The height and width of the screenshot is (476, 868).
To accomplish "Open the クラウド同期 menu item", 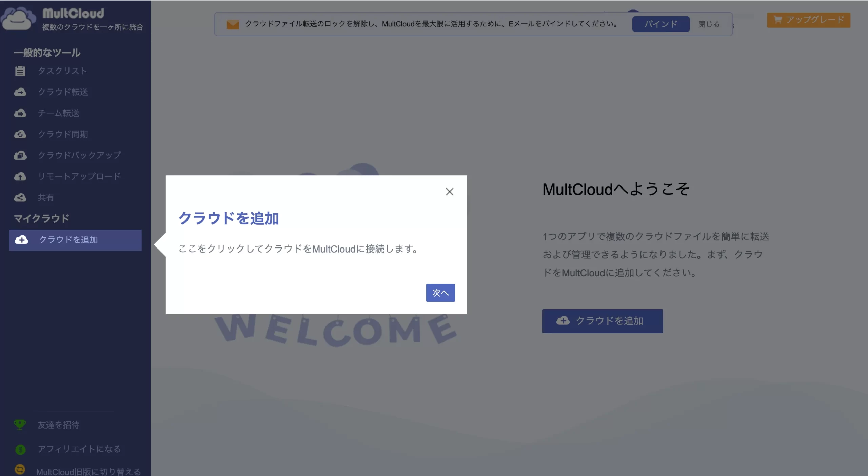I will pyautogui.click(x=63, y=134).
